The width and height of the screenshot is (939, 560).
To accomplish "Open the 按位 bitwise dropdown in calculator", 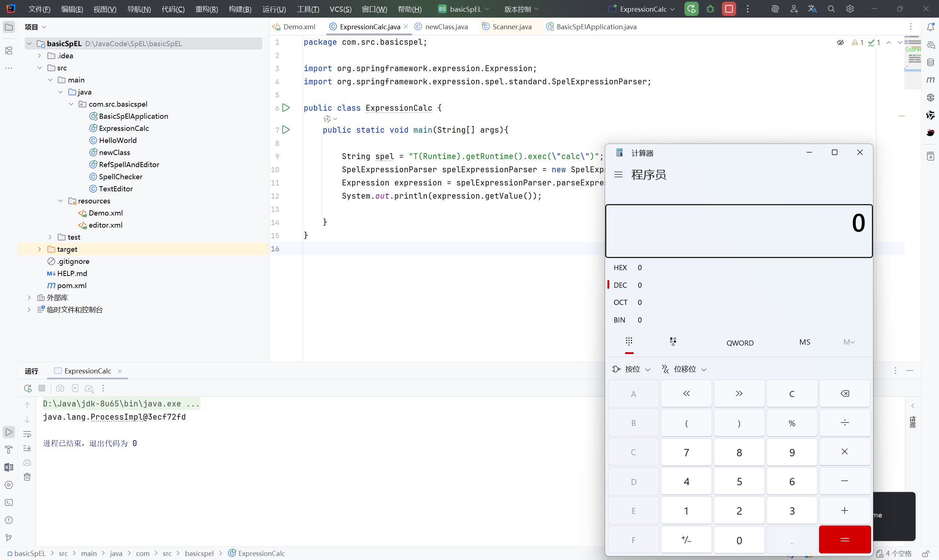I will pyautogui.click(x=632, y=369).
